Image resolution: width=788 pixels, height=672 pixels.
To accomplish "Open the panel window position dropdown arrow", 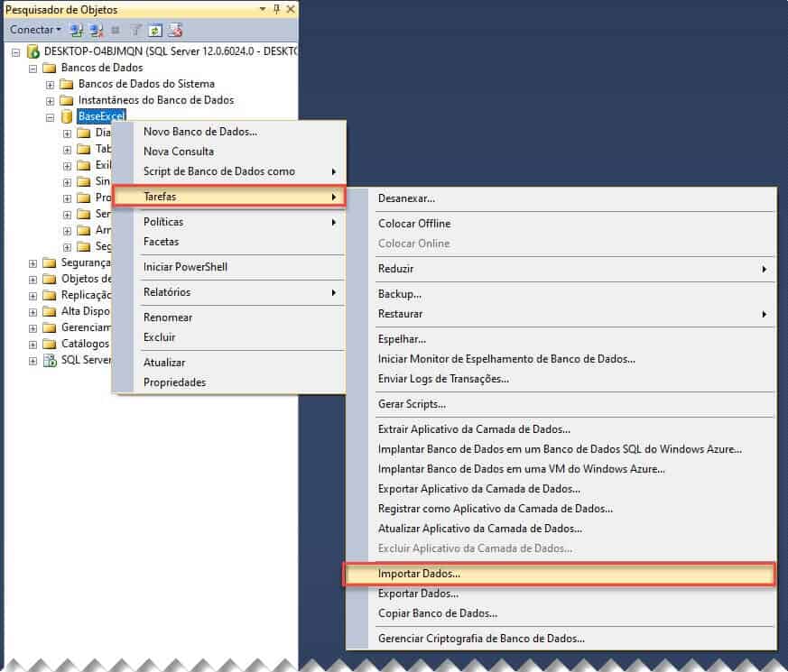I will pyautogui.click(x=263, y=9).
